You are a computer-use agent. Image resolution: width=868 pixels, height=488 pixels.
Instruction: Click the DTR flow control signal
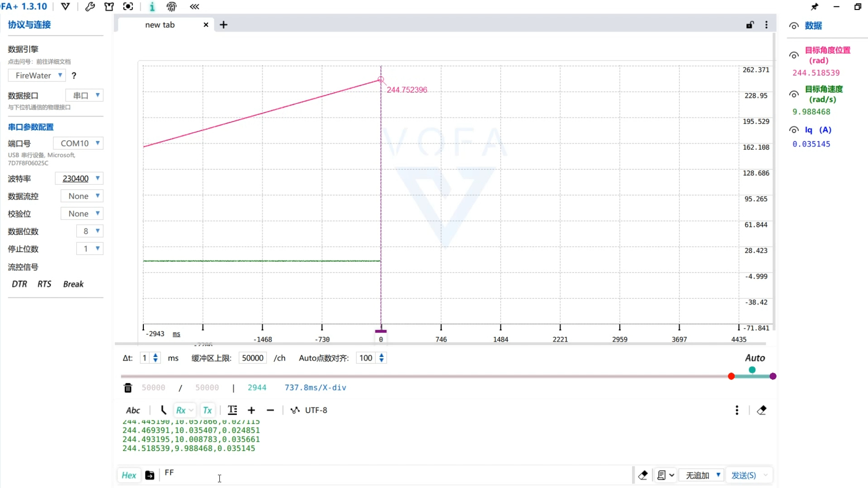pyautogui.click(x=19, y=284)
